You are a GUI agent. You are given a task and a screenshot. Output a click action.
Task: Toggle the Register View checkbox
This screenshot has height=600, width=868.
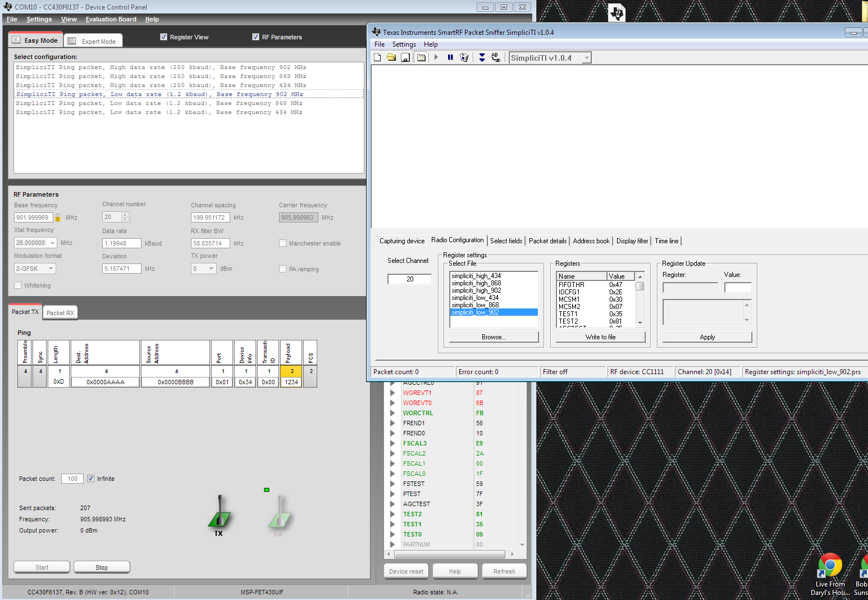[x=163, y=37]
